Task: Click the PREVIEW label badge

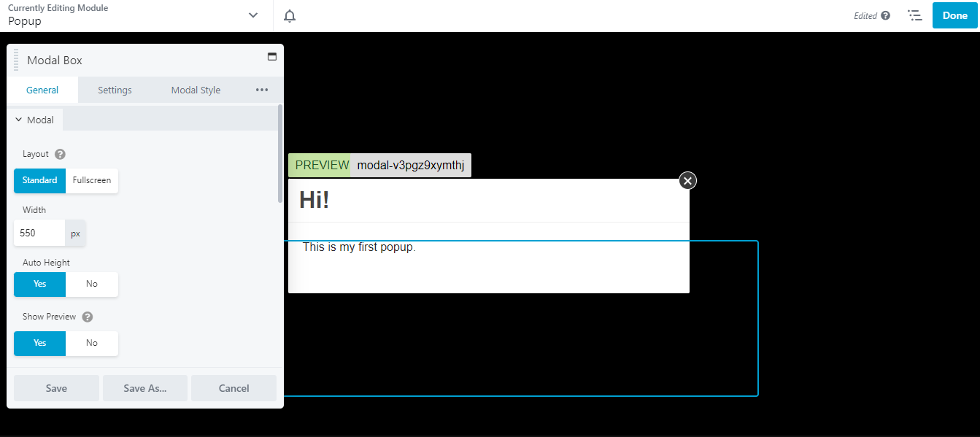Action: (x=320, y=165)
